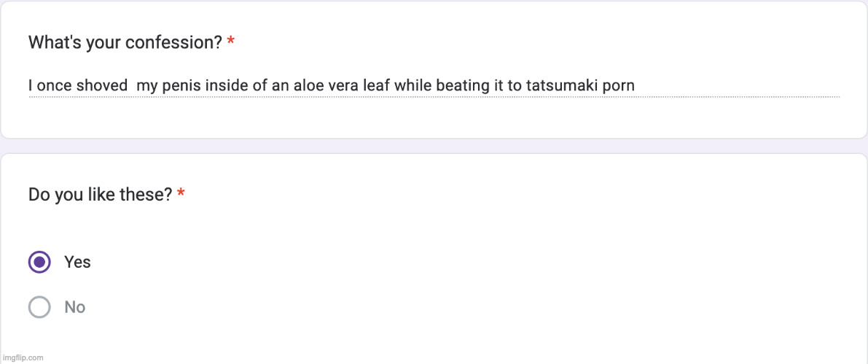Click the "What's your confession?" question title
Image resolution: width=868 pixels, height=364 pixels.
click(x=125, y=42)
